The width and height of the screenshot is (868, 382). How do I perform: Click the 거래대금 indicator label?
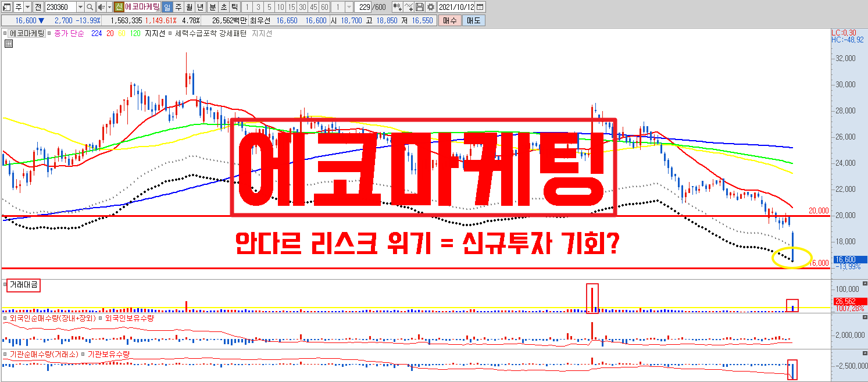click(24, 285)
